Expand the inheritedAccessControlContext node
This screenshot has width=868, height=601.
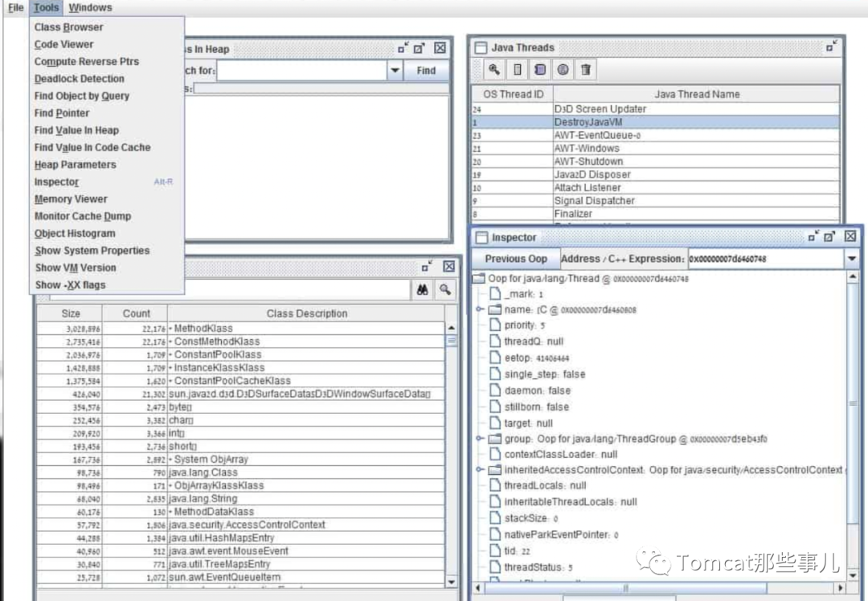(x=479, y=469)
